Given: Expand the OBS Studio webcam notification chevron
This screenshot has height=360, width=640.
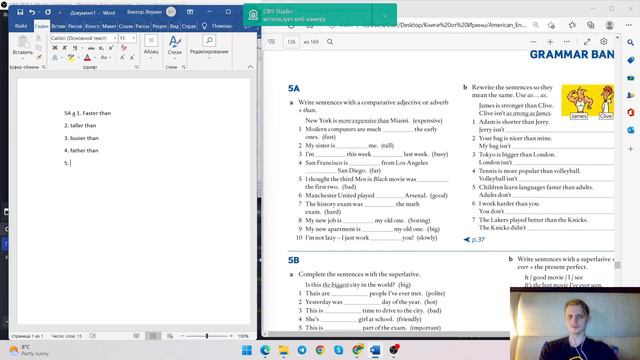Looking at the screenshot, I should 384,16.
